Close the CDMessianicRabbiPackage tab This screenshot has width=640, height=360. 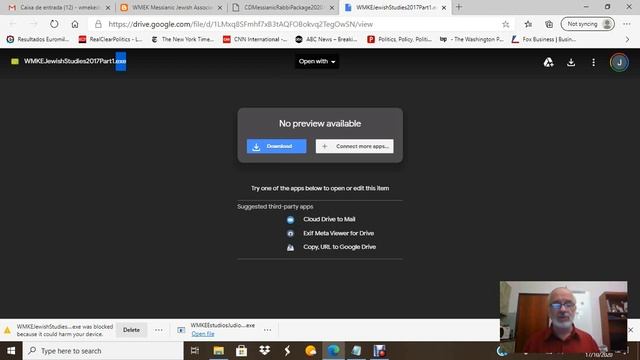(x=332, y=7)
